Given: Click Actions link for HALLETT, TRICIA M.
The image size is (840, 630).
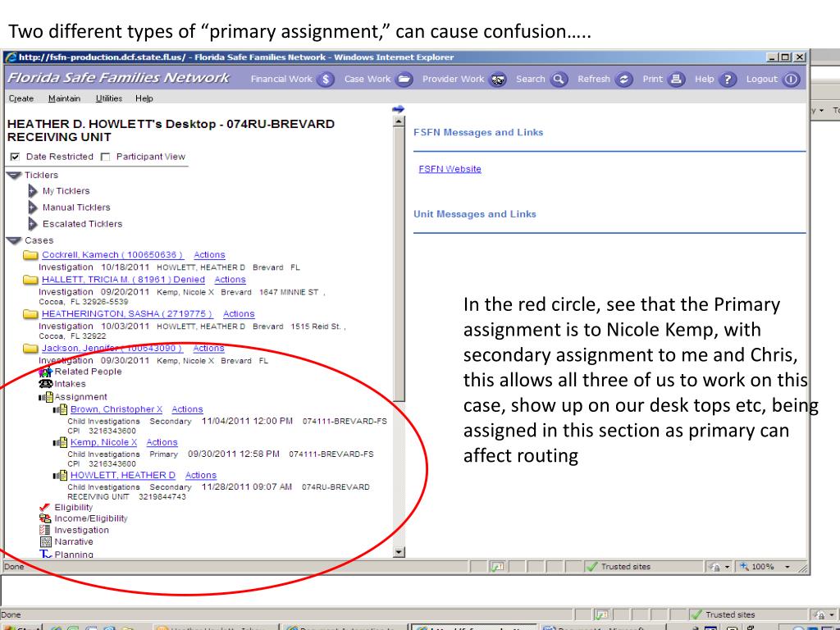Looking at the screenshot, I should coord(230,280).
